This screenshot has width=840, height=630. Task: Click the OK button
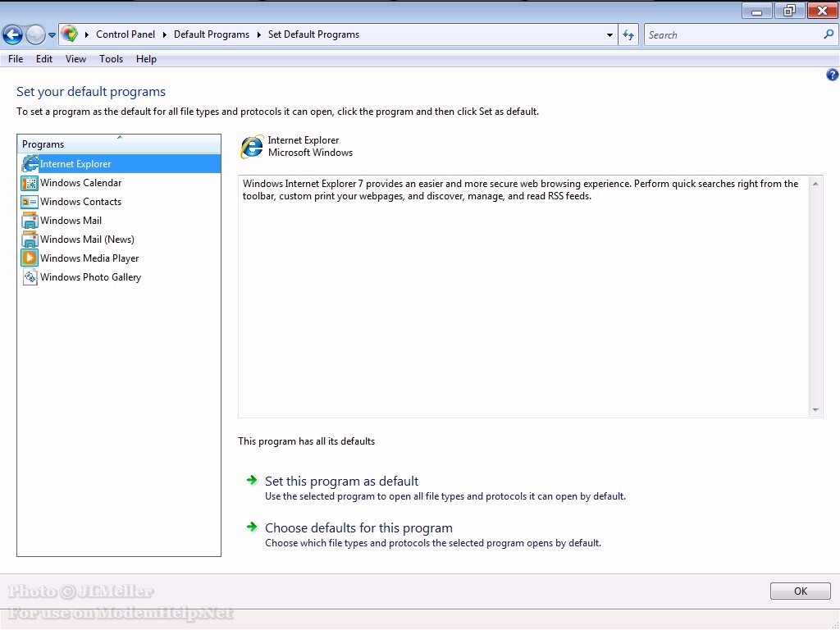(x=801, y=591)
